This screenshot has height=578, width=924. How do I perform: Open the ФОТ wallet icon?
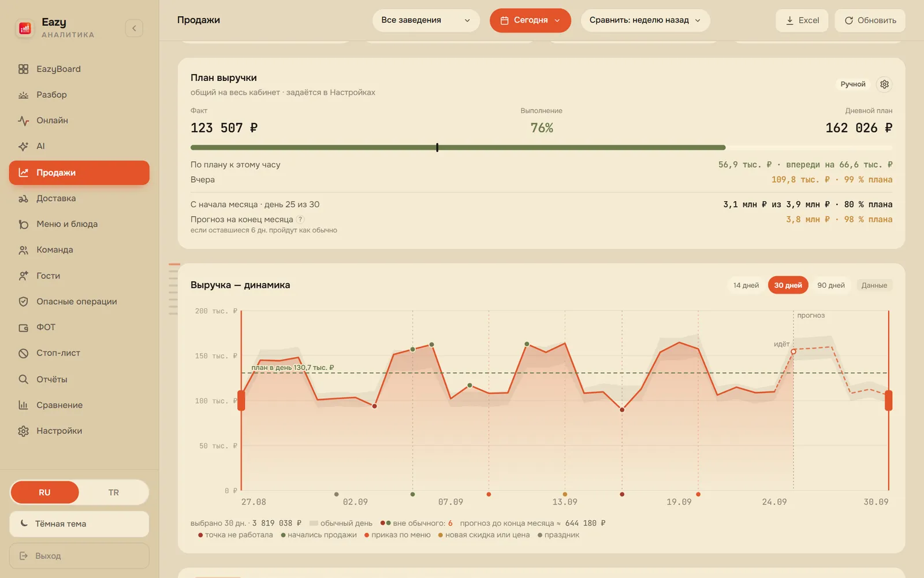[23, 328]
